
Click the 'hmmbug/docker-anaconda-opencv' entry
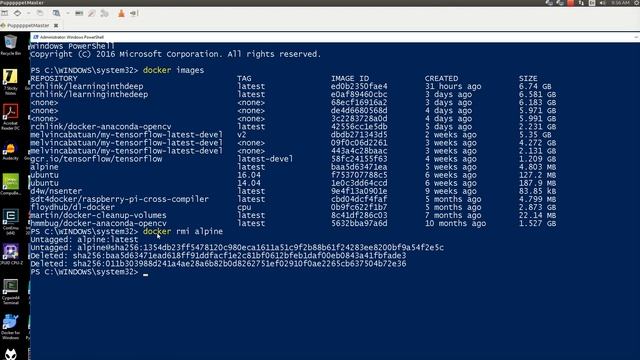(98, 223)
